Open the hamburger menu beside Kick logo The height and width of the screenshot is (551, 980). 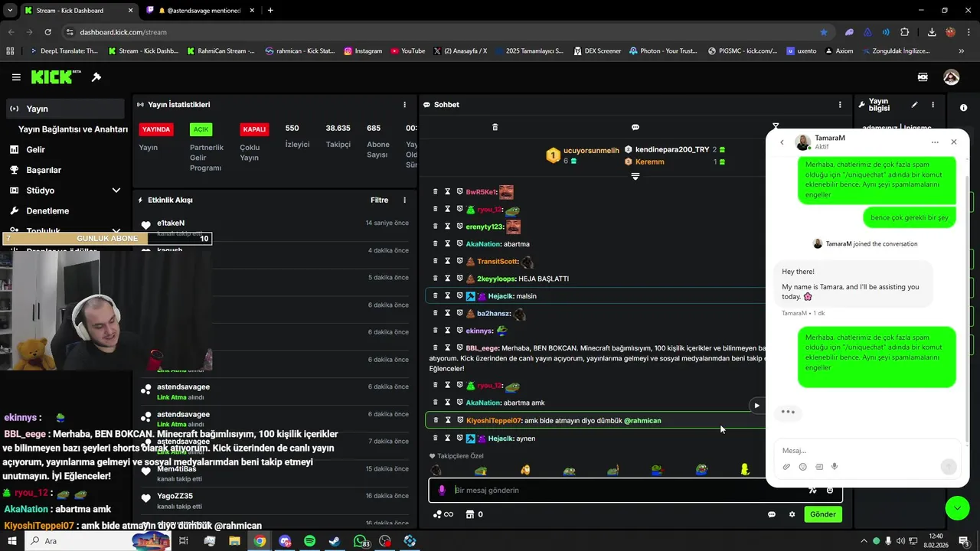click(16, 77)
